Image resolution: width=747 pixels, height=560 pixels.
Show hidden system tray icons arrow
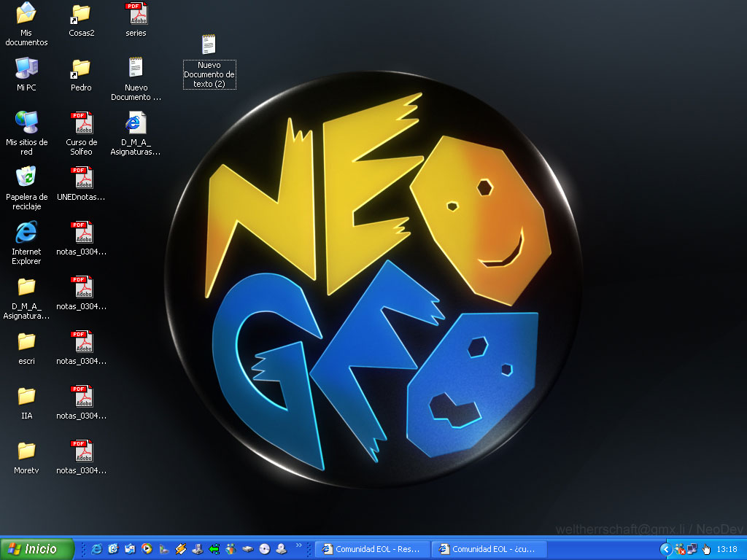click(665, 549)
